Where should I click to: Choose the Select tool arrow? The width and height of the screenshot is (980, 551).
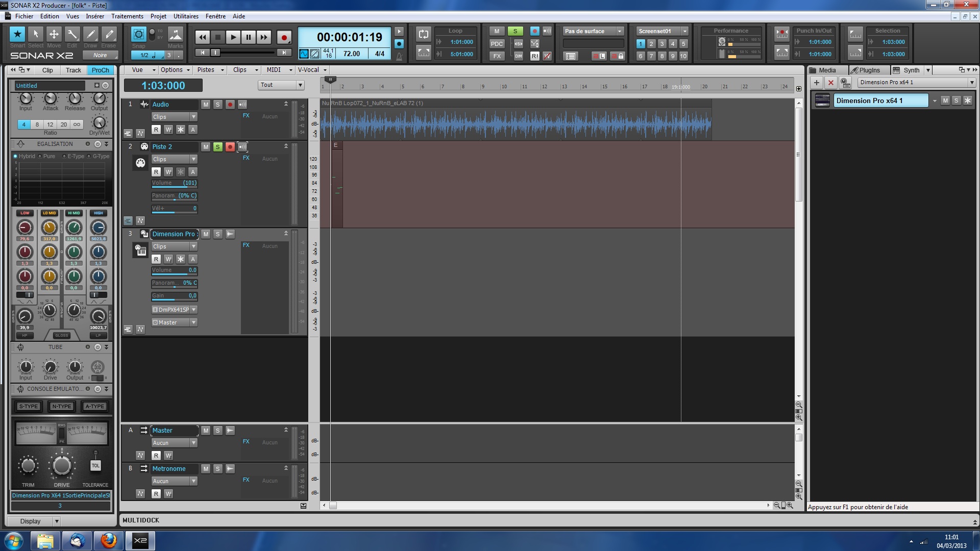click(36, 34)
